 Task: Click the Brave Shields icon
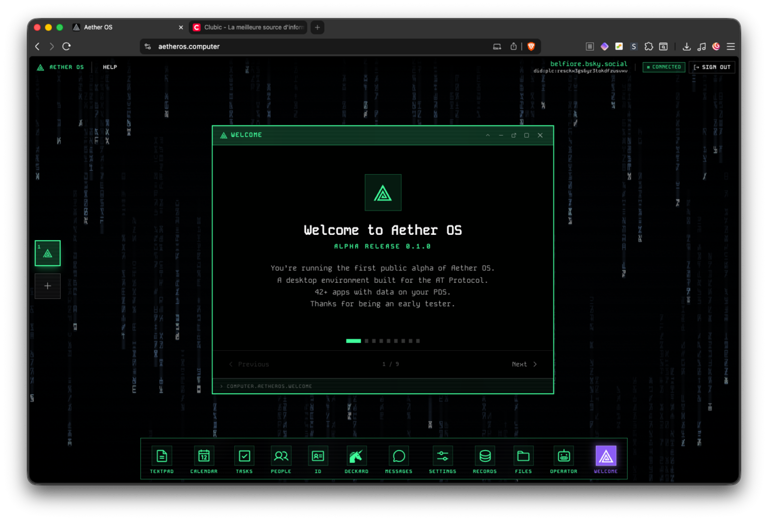pos(531,47)
